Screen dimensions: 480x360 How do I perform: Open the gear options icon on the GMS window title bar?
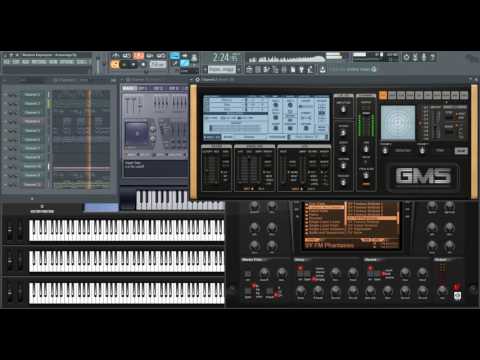(x=197, y=80)
